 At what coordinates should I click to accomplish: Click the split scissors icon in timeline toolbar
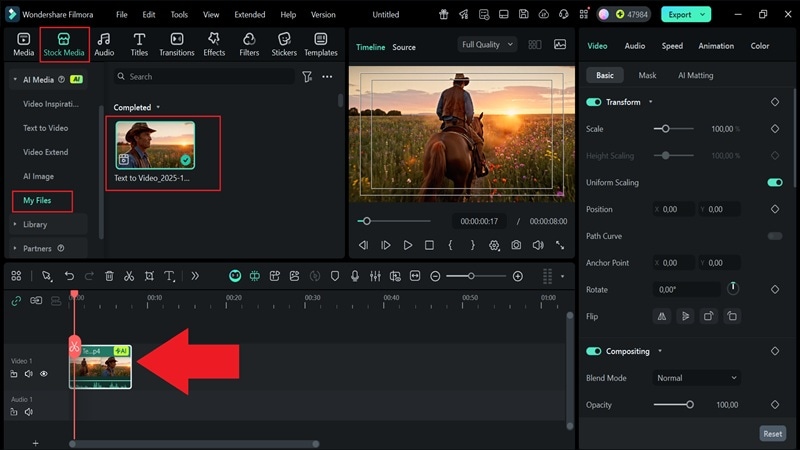click(129, 276)
